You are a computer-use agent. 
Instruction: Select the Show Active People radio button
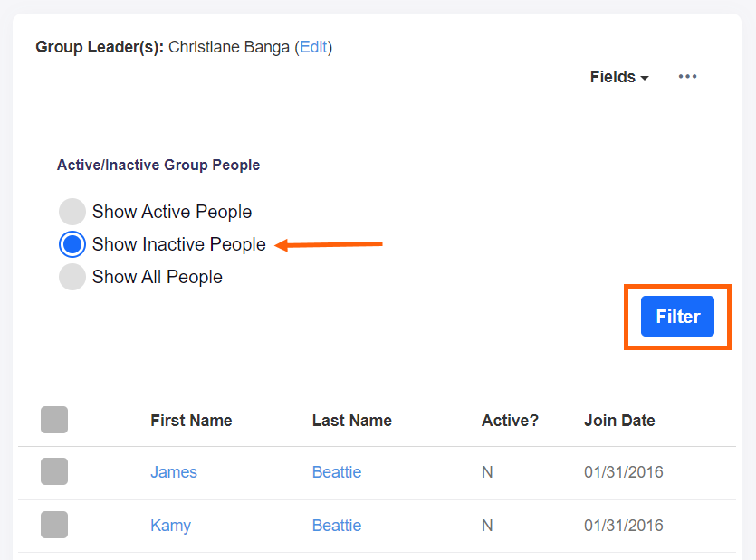coord(72,212)
